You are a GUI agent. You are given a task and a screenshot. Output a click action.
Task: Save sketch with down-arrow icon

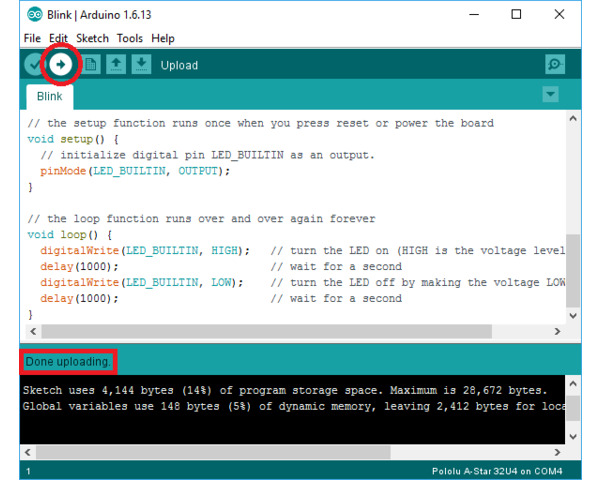point(141,64)
